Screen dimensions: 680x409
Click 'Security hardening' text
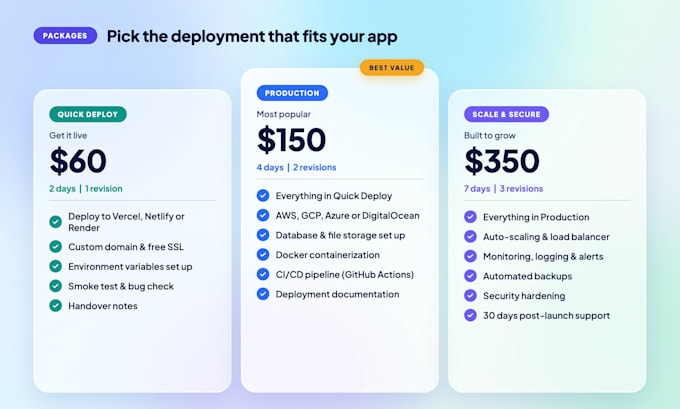524,296
